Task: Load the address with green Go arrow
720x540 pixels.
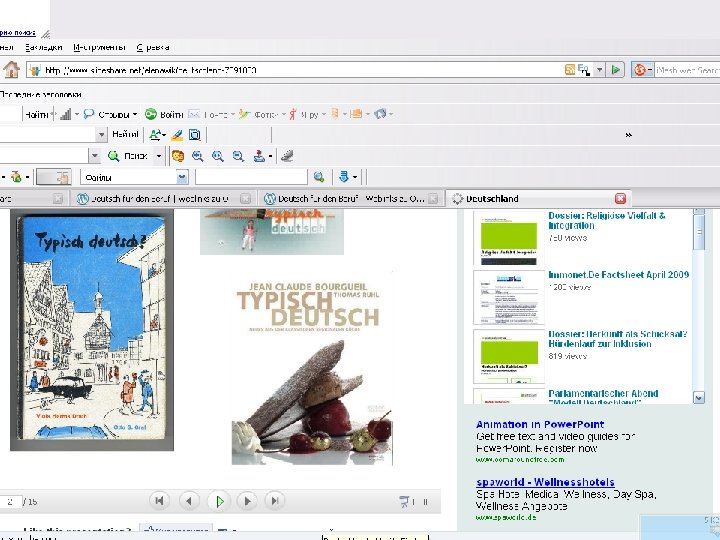Action: pyautogui.click(x=615, y=70)
